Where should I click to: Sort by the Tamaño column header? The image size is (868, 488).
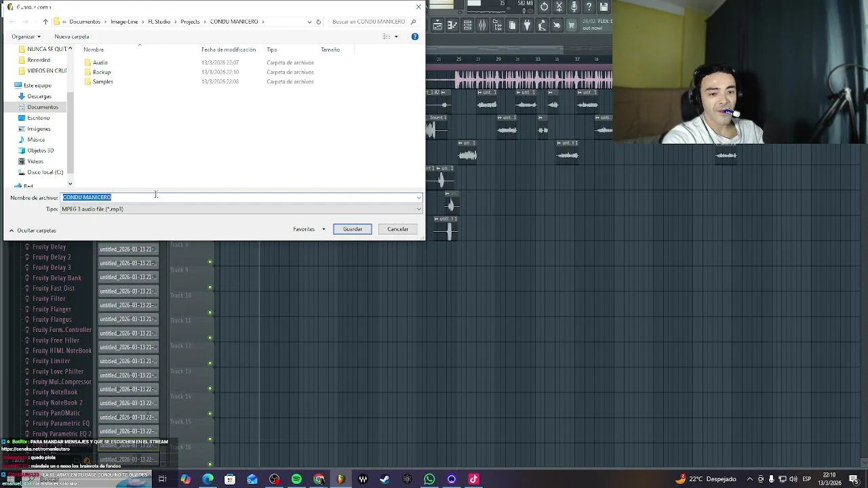point(330,49)
